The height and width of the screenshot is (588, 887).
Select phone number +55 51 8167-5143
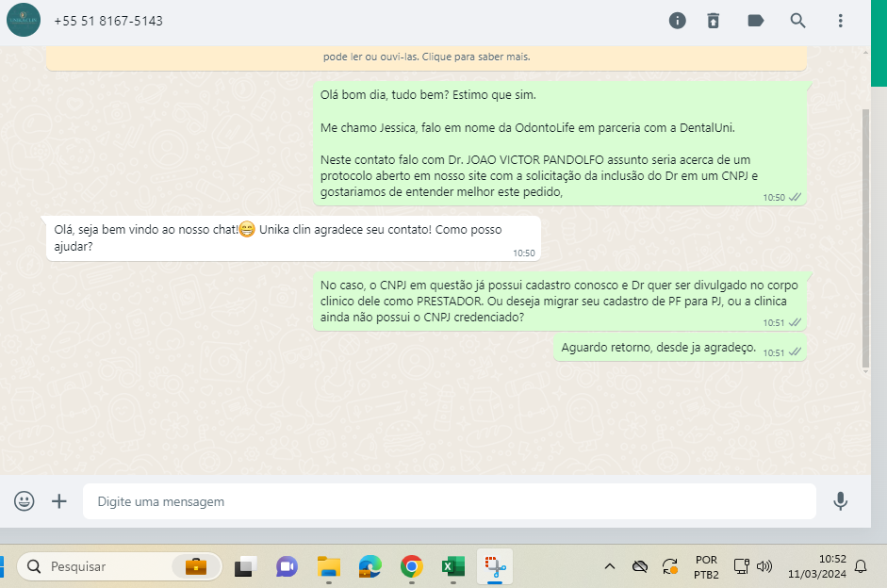pyautogui.click(x=108, y=21)
